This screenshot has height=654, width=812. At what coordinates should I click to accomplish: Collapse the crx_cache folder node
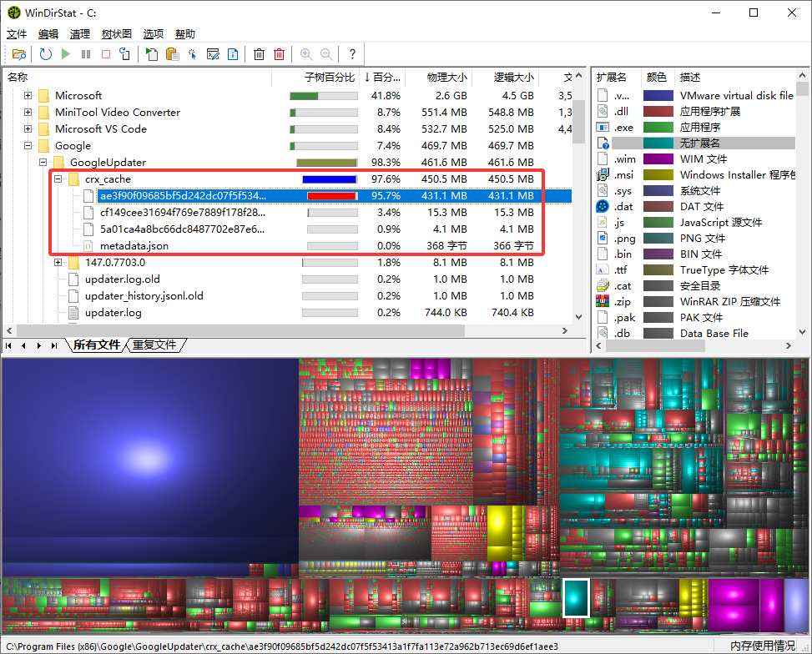click(x=58, y=179)
